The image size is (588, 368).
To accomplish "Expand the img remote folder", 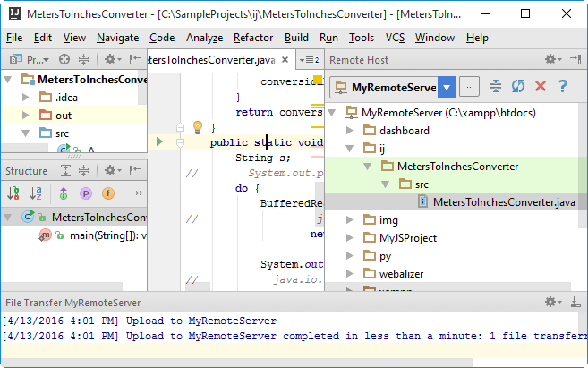I will (x=350, y=220).
